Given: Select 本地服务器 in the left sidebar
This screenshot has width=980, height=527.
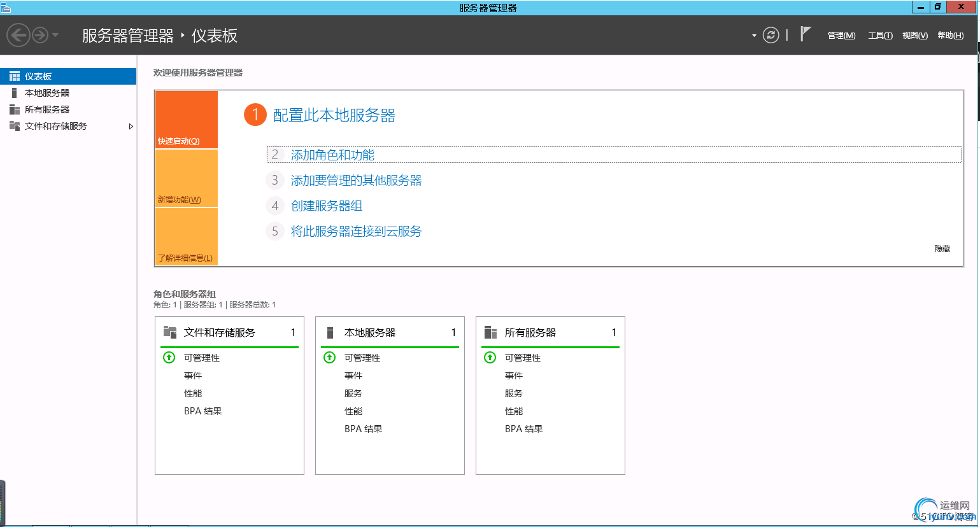Looking at the screenshot, I should coord(68,93).
